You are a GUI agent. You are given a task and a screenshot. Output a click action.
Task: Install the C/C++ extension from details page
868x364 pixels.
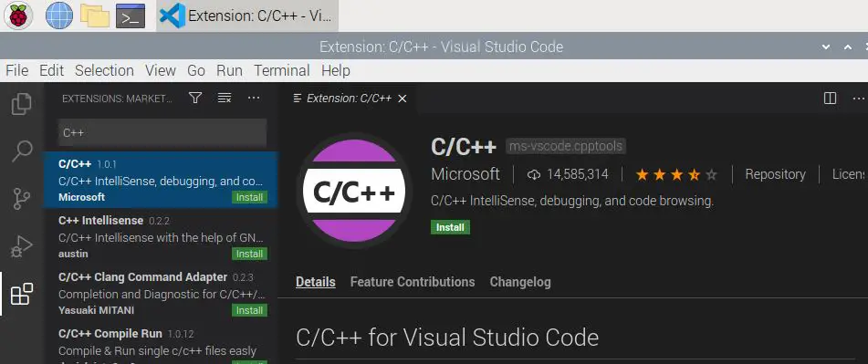click(x=450, y=227)
